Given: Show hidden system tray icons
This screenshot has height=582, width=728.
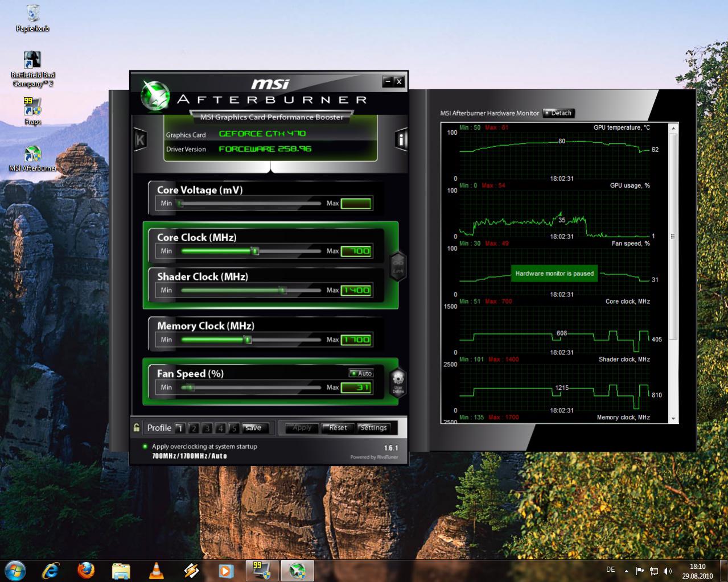Looking at the screenshot, I should [x=627, y=571].
